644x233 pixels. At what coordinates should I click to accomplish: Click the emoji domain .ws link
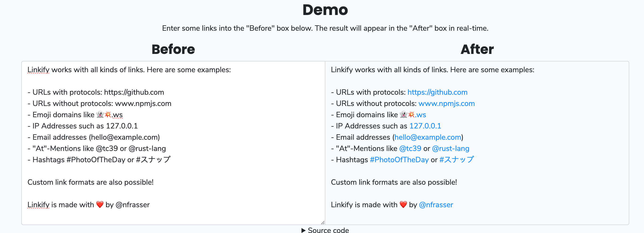[x=420, y=115]
